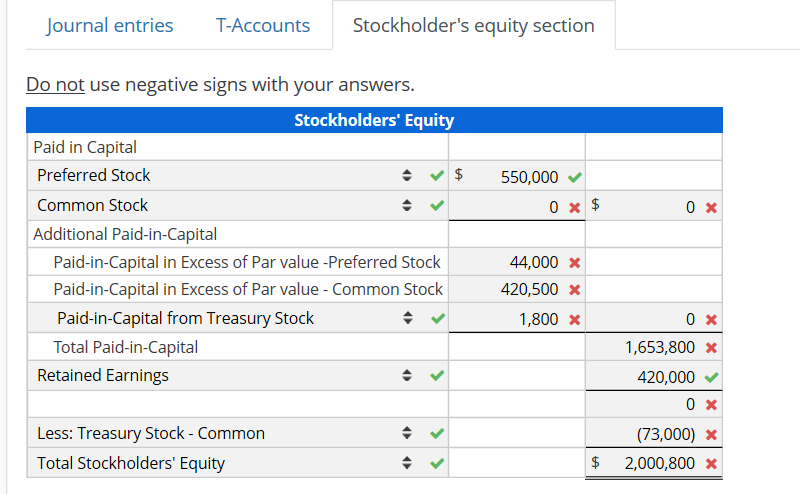Click the red X next to 1,800
The height and width of the screenshot is (494, 800).
[575, 320]
